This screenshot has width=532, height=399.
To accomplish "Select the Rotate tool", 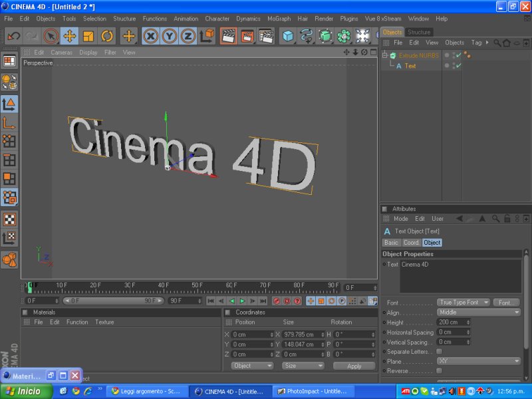I will pos(107,36).
